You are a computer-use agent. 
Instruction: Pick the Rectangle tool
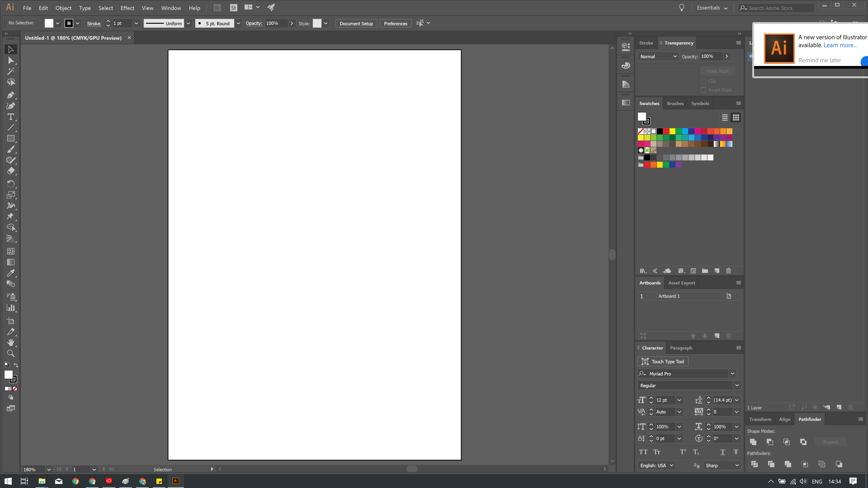(10, 138)
